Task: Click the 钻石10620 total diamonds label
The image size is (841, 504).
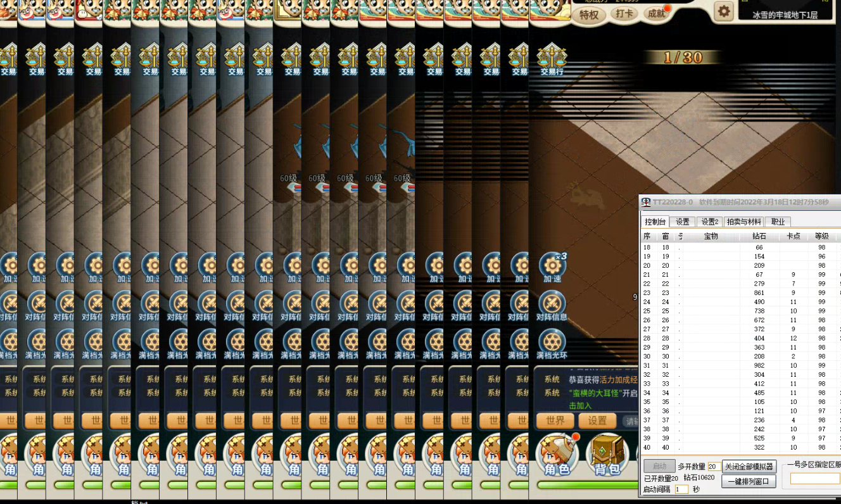Action: pyautogui.click(x=699, y=478)
